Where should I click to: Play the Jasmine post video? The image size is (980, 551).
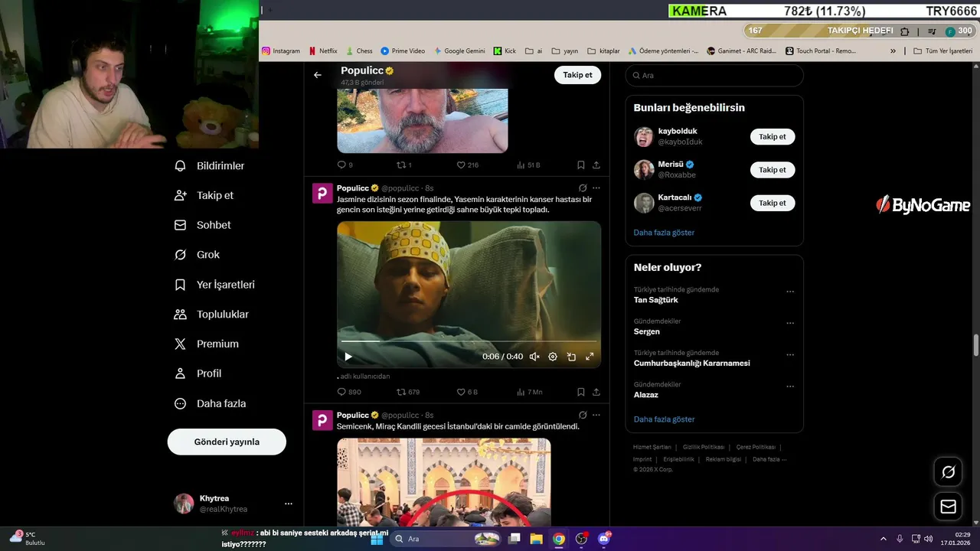pyautogui.click(x=348, y=357)
